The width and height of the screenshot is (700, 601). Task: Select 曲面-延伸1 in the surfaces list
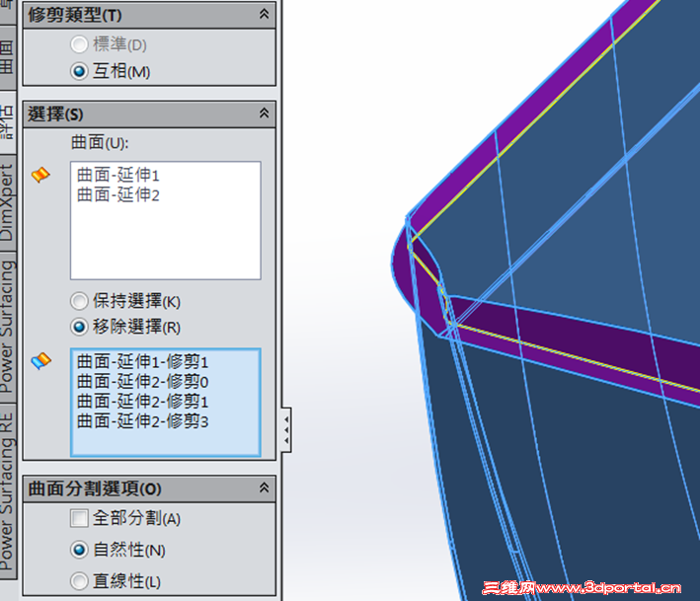[117, 176]
